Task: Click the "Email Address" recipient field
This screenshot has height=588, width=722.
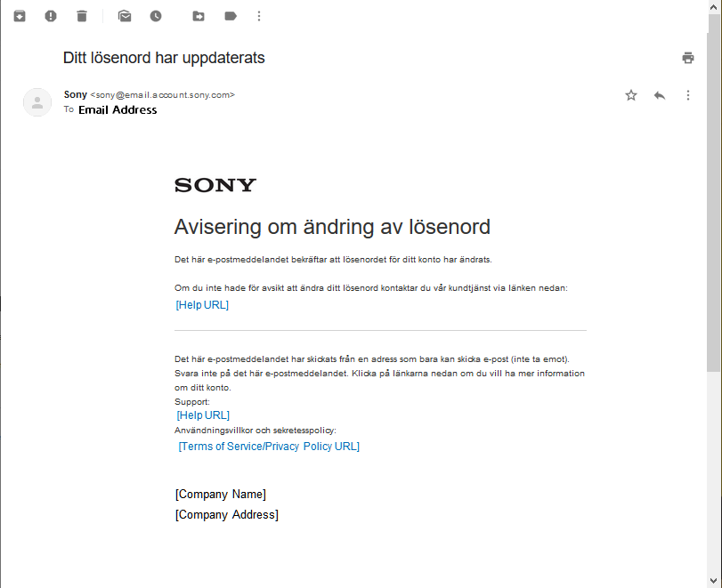Action: click(118, 110)
